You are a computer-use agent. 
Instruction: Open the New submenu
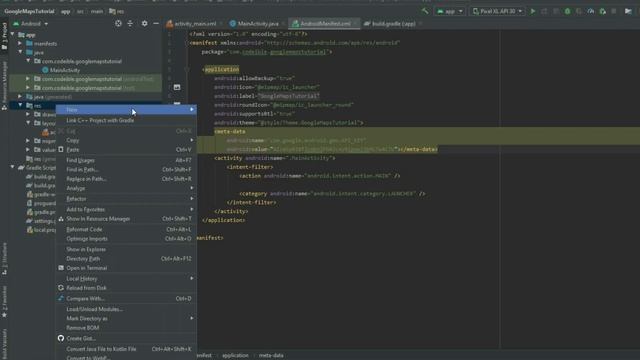pos(126,109)
